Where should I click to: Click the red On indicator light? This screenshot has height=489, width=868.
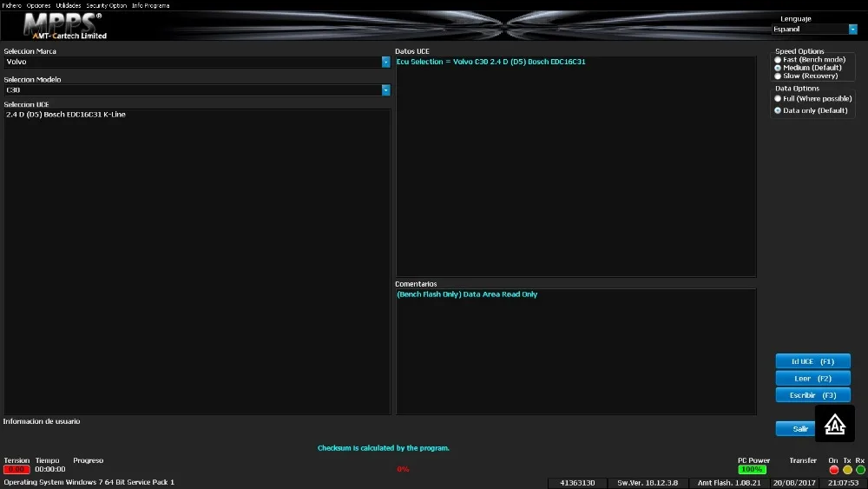pyautogui.click(x=833, y=470)
